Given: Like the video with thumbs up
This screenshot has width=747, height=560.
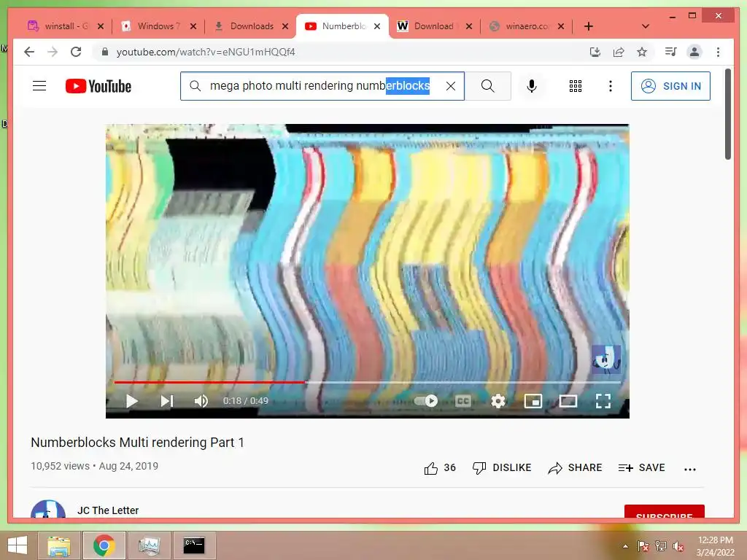Looking at the screenshot, I should 440,468.
